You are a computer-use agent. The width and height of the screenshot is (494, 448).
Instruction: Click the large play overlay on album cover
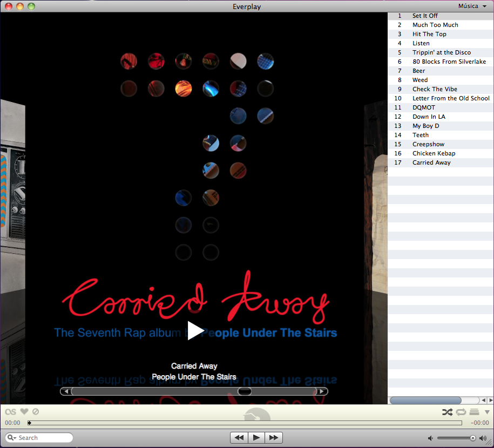click(195, 330)
